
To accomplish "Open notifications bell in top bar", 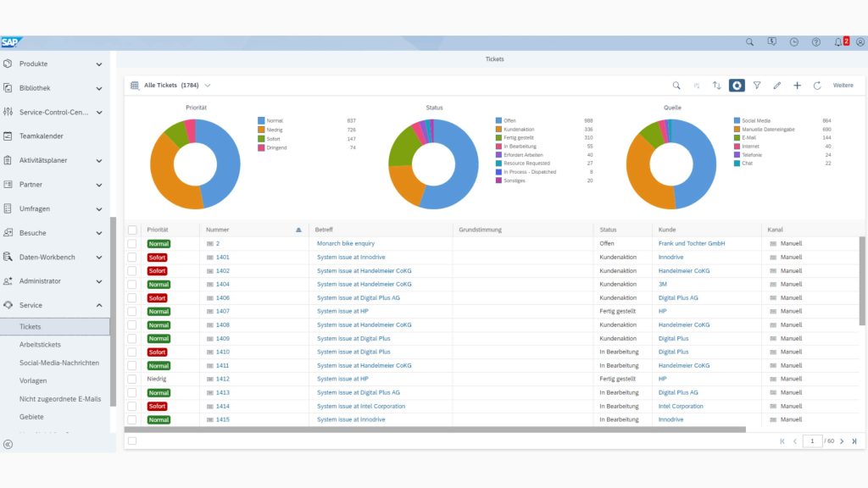I will pyautogui.click(x=837, y=42).
